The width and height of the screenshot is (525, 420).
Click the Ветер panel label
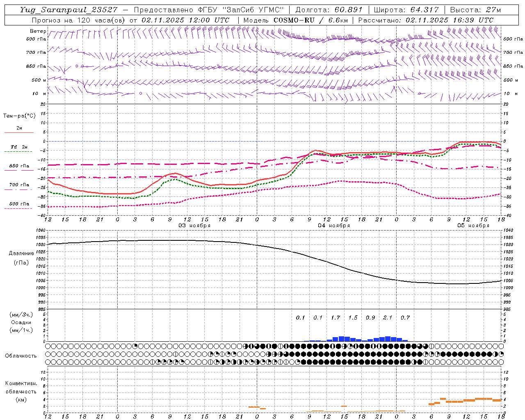pos(38,31)
